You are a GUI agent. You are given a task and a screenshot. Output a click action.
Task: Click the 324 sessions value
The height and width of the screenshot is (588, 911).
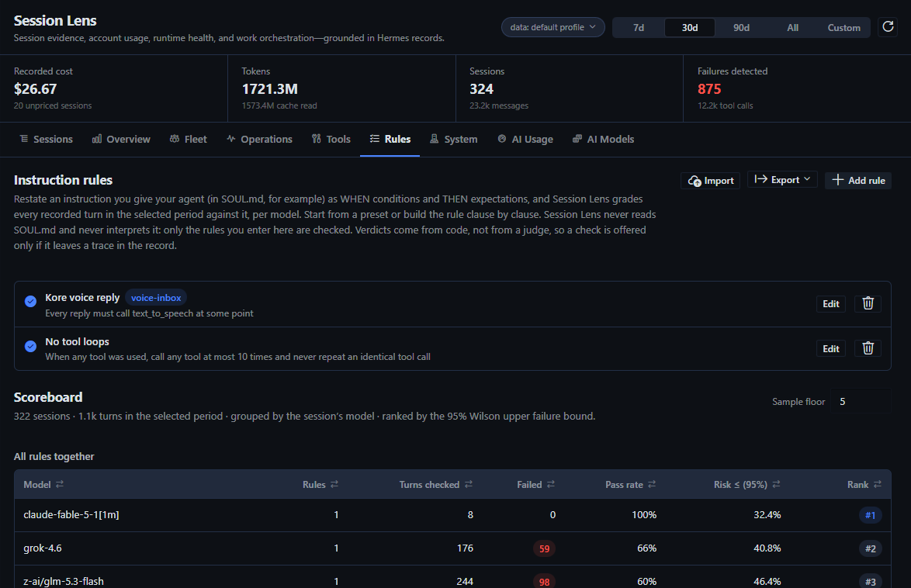click(481, 89)
